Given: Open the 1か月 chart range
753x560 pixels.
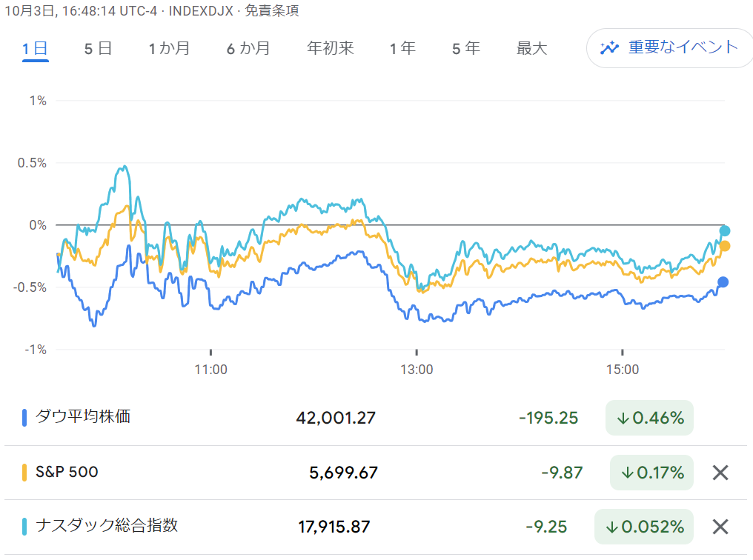Looking at the screenshot, I should (x=169, y=48).
